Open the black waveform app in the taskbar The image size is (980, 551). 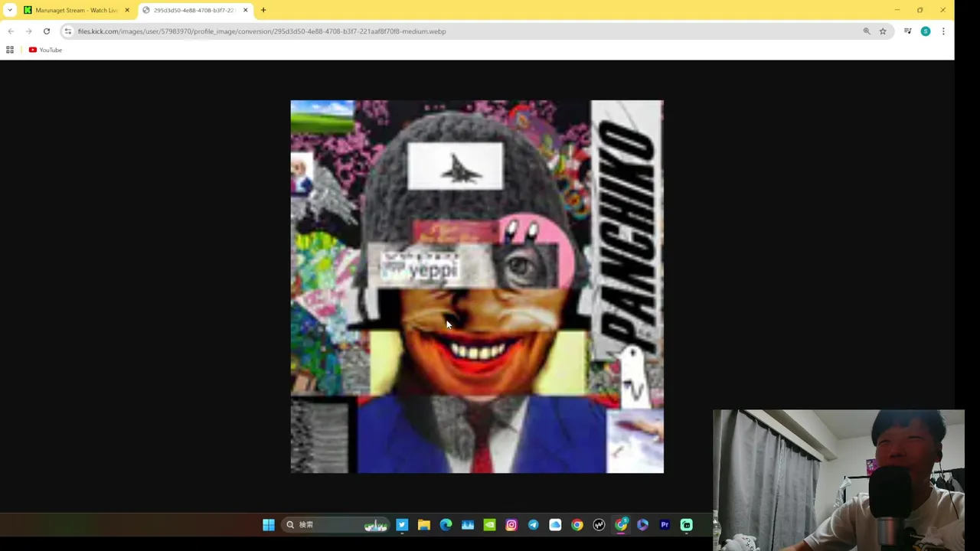click(x=599, y=525)
